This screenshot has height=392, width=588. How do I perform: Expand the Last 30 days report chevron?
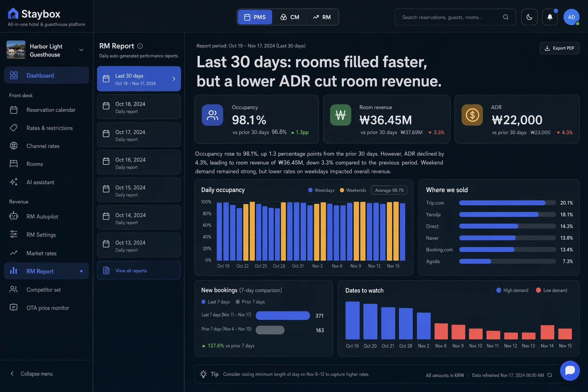point(174,78)
